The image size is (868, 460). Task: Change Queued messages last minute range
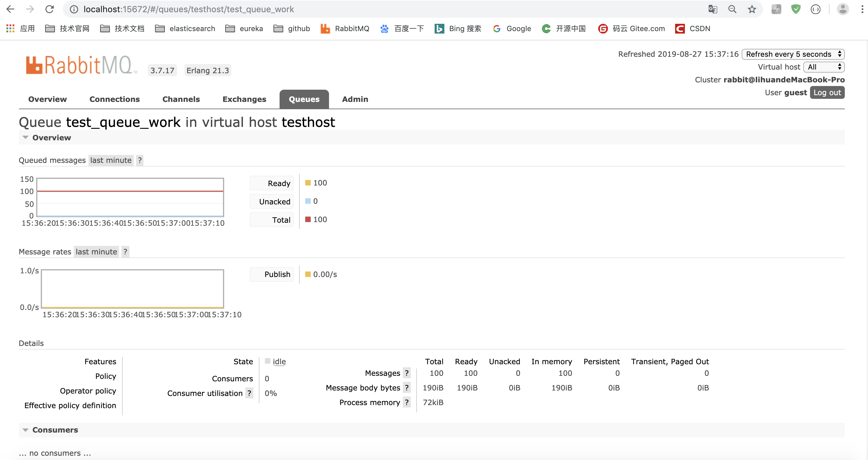[111, 160]
